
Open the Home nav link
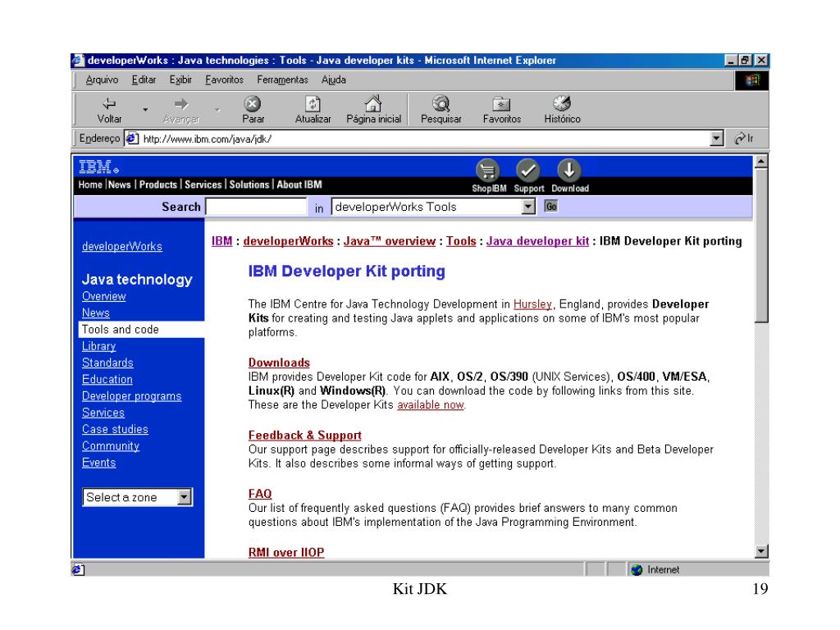[x=90, y=185]
